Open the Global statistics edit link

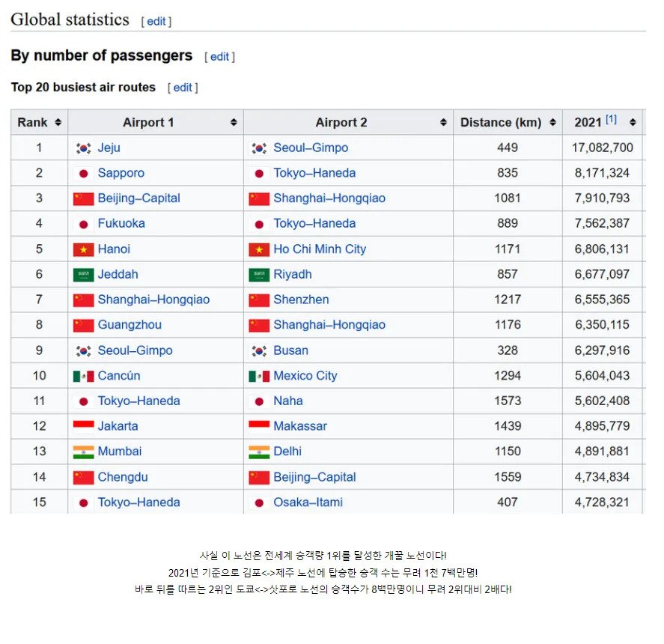point(156,22)
